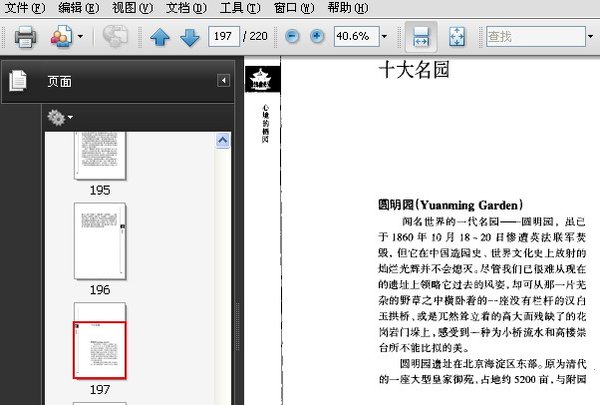Expand the zoom percentage dropdown arrow
600x405 pixels.
(384, 36)
